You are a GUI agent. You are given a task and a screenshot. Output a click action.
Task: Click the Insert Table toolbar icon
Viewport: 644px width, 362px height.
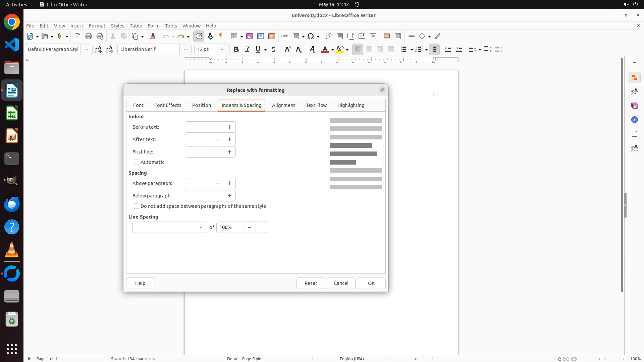point(234,36)
